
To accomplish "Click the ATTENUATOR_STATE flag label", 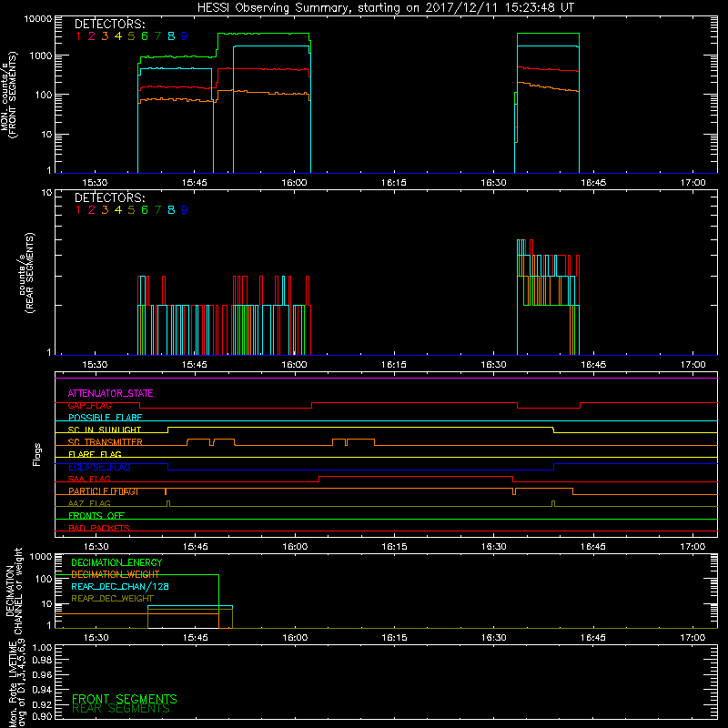I will [110, 393].
